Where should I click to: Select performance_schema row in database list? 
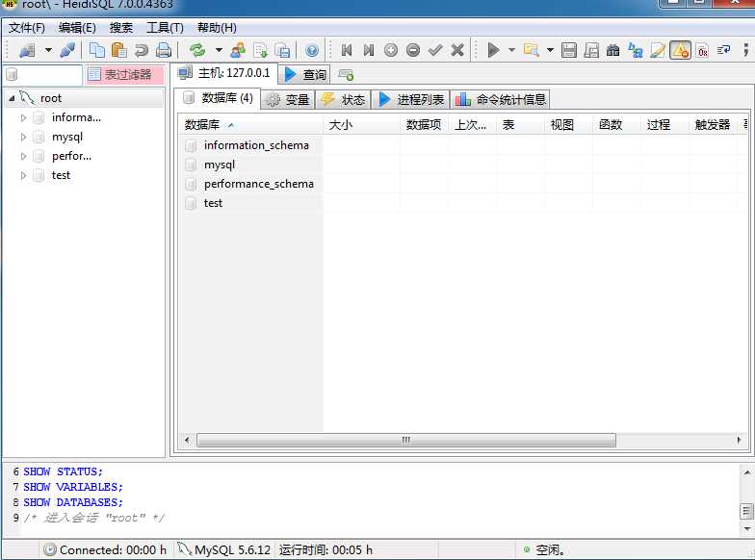(x=462, y=184)
